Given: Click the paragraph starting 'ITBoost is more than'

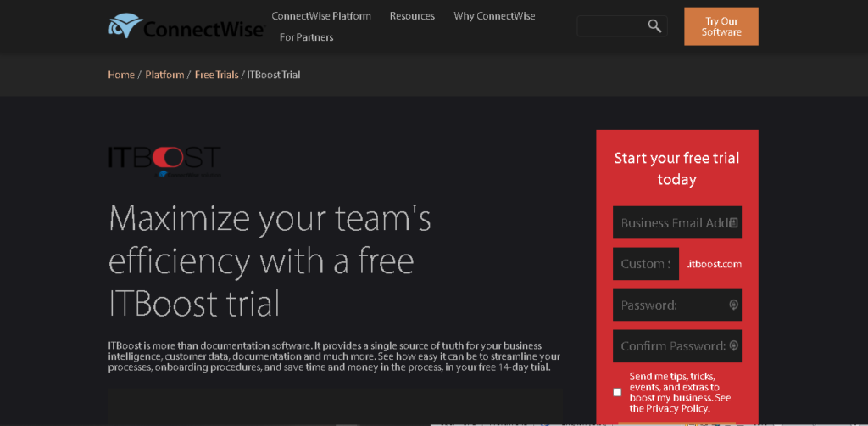Looking at the screenshot, I should (x=334, y=356).
